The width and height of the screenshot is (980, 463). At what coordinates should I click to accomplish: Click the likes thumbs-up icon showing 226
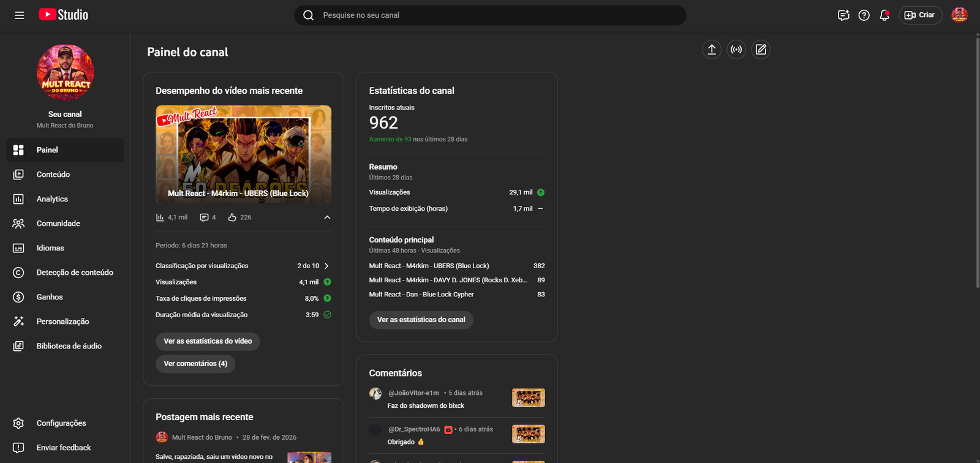(232, 217)
